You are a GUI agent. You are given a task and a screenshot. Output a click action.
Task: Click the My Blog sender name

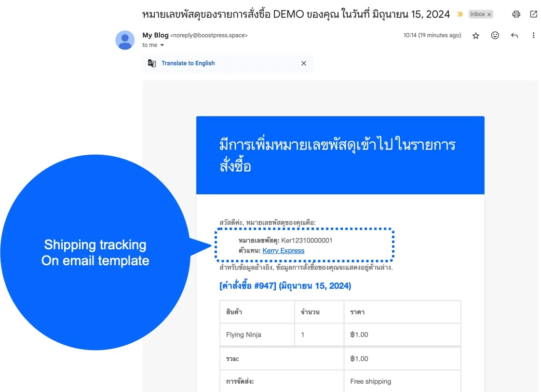(x=155, y=35)
